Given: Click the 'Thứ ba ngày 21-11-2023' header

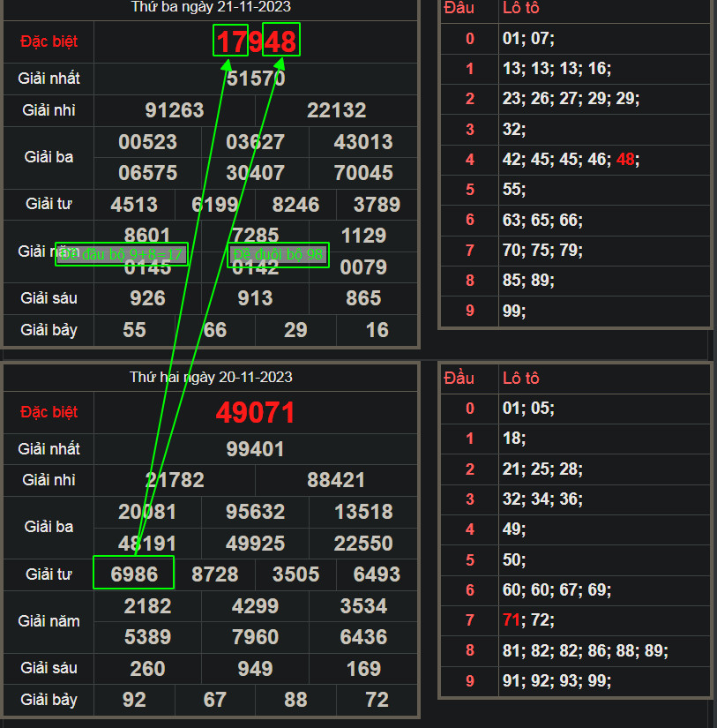Looking at the screenshot, I should click(211, 7).
